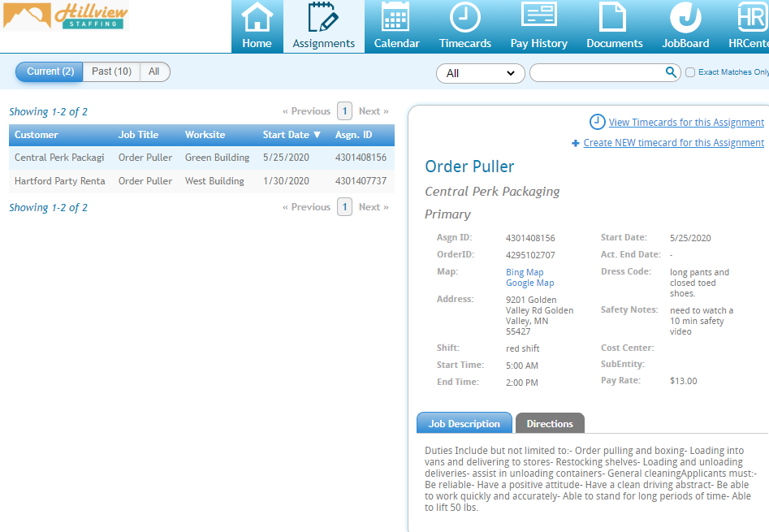Click Pay Rate value $13.00
Image resolution: width=769 pixels, height=532 pixels.
[683, 381]
